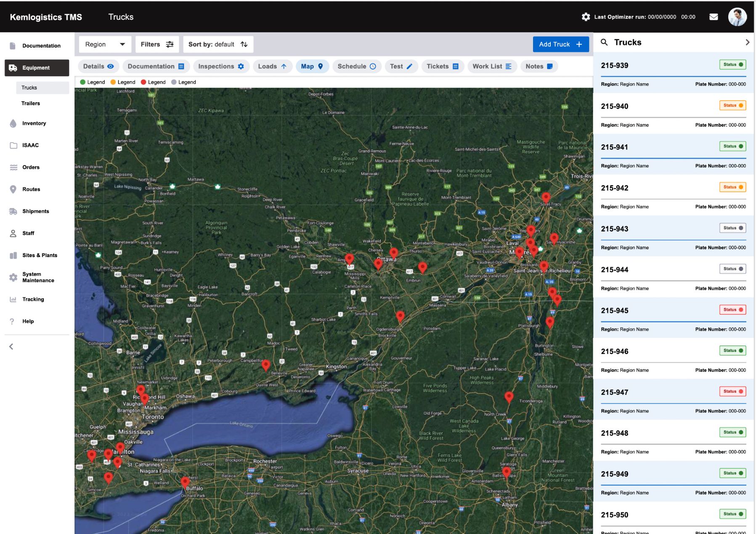Screen dimensions: 756x534
Task: Click the Kemlogistics TMS logo text
Action: click(x=46, y=17)
